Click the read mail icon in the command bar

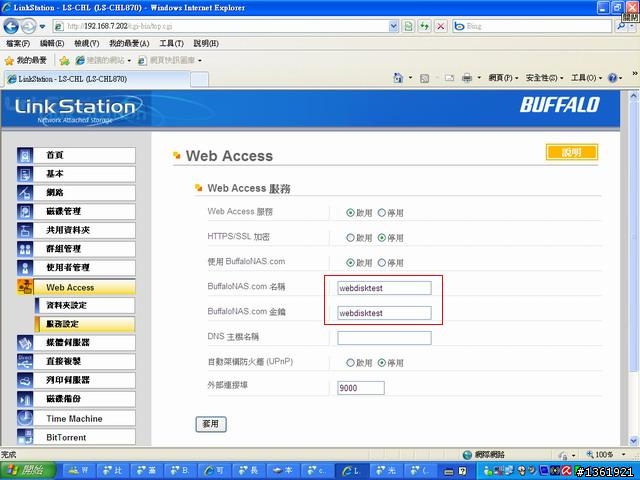tap(449, 78)
